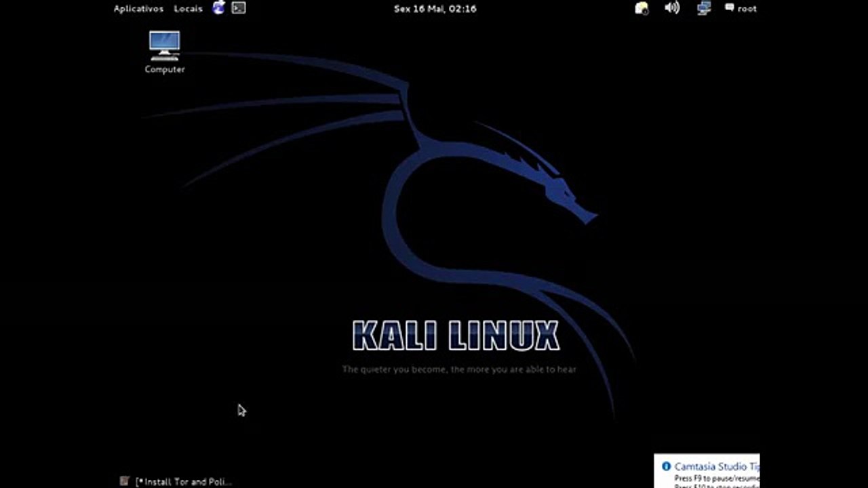Open the root user menu
Viewport: 868px width, 488px height.
click(x=741, y=9)
